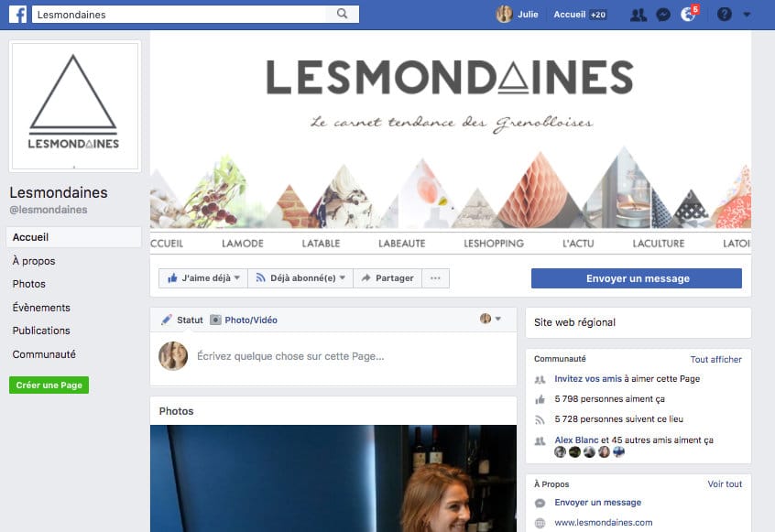
Task: Switch to the Évènements tab
Action: [x=41, y=308]
